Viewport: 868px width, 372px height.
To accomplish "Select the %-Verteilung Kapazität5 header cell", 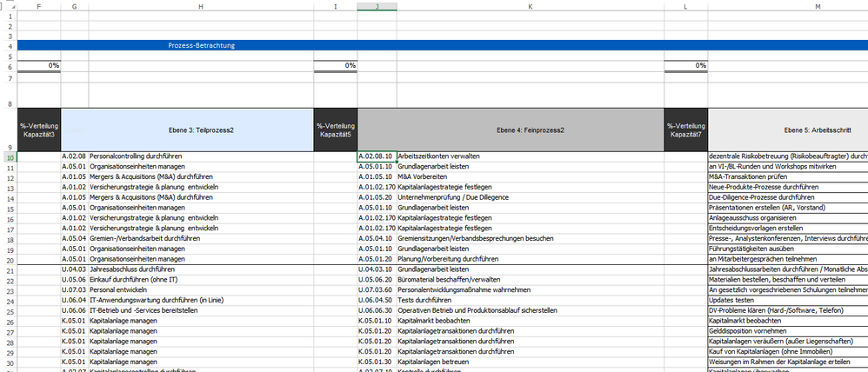I will [335, 130].
